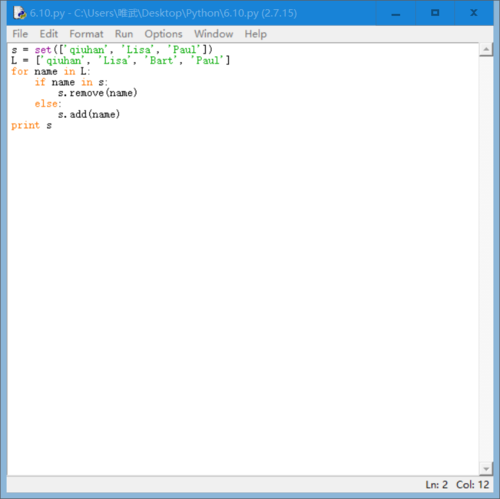This screenshot has width=500, height=499.
Task: Open the Help menu
Action: [x=256, y=34]
